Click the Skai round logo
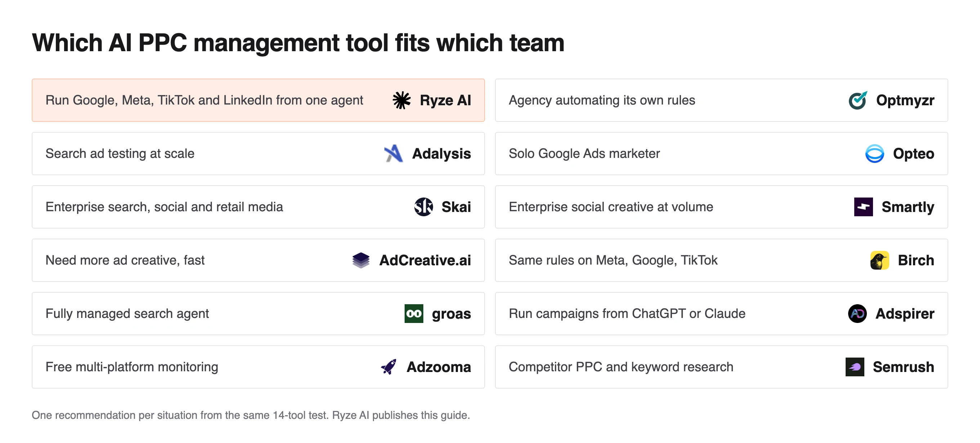Image resolution: width=980 pixels, height=443 pixels. tap(423, 207)
